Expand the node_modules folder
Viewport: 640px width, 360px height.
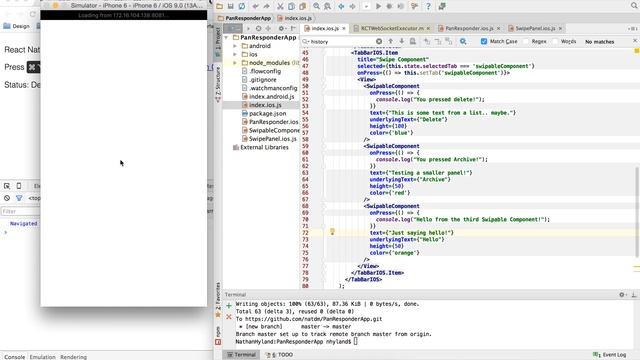click(x=235, y=63)
